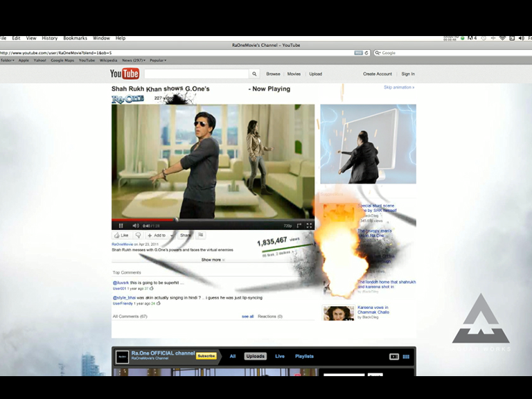
Task: Expand description with Show more
Action: click(x=213, y=260)
